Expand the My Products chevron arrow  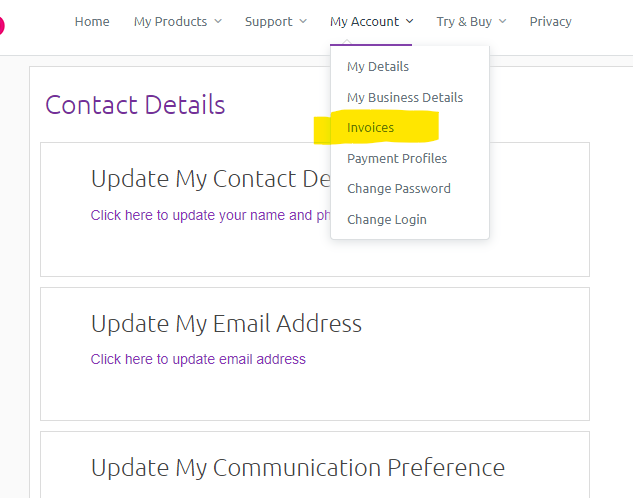click(x=218, y=22)
